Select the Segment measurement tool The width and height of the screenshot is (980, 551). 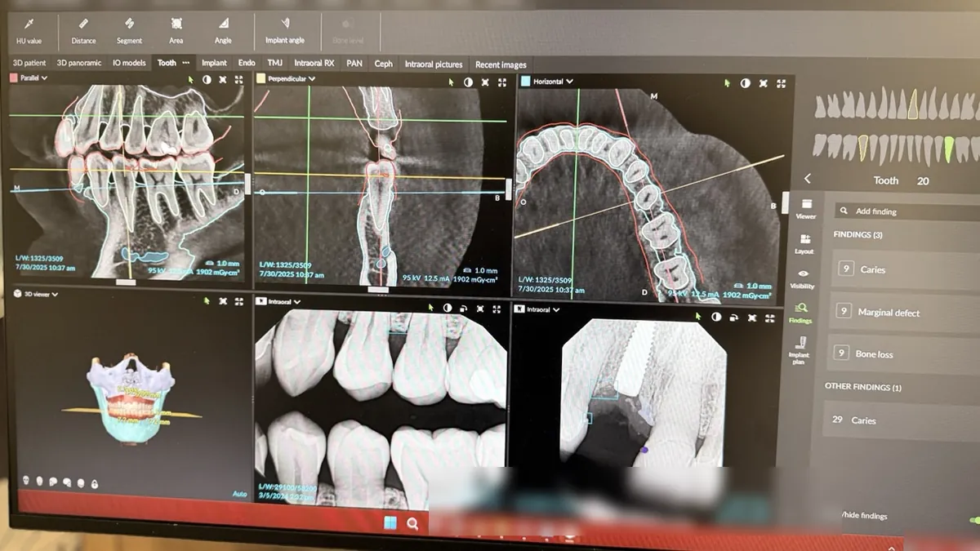coord(129,30)
